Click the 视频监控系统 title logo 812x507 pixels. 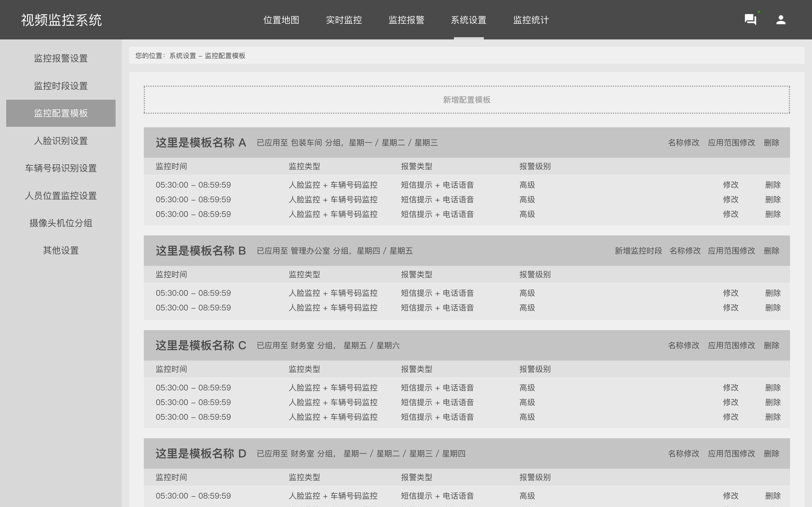click(x=61, y=20)
